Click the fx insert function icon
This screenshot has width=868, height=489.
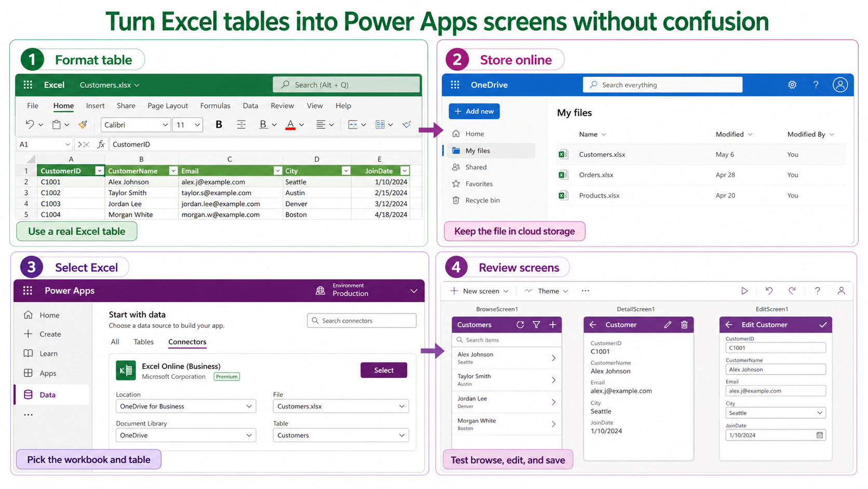point(101,144)
